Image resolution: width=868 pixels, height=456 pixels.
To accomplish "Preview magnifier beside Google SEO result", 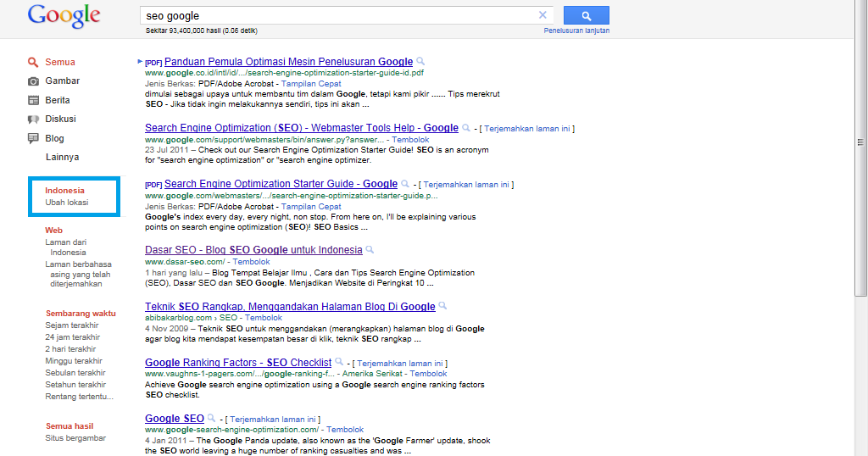I will 211,418.
